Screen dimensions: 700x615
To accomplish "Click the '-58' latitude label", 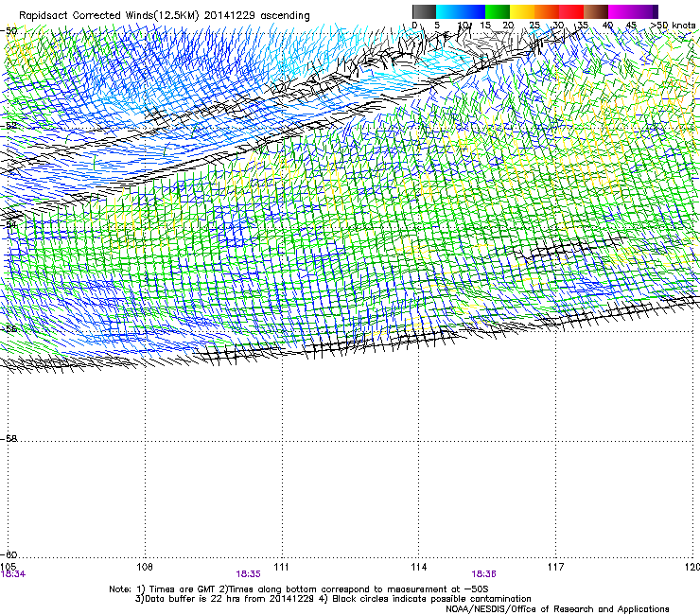I will click(9, 439).
